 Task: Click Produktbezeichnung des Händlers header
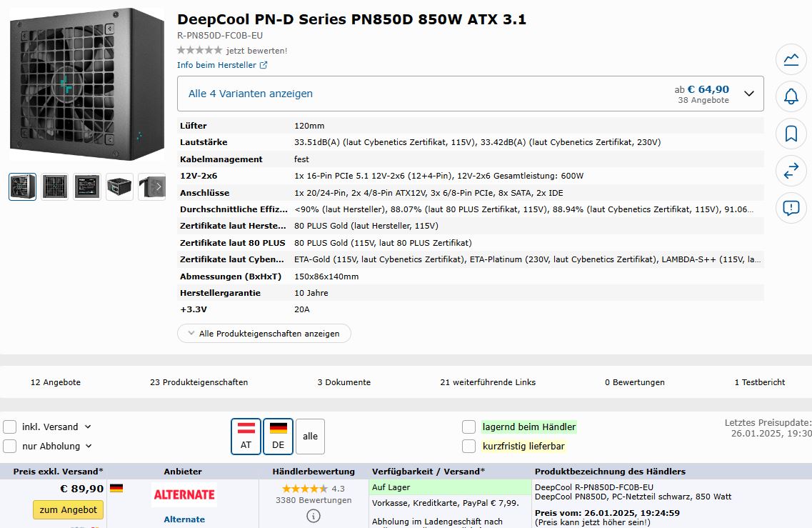coord(610,472)
